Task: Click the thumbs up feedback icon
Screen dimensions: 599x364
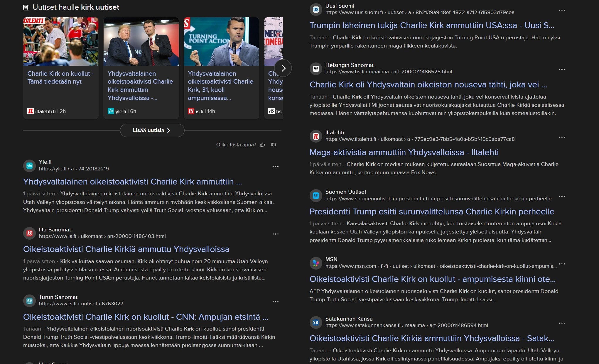Action: pos(262,145)
